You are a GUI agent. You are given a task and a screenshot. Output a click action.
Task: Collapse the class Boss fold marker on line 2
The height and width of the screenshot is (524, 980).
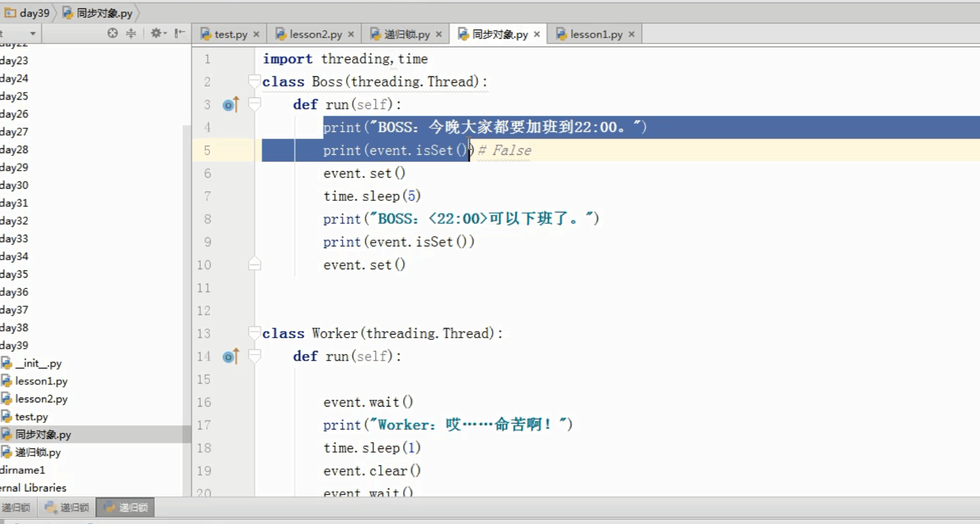[254, 82]
